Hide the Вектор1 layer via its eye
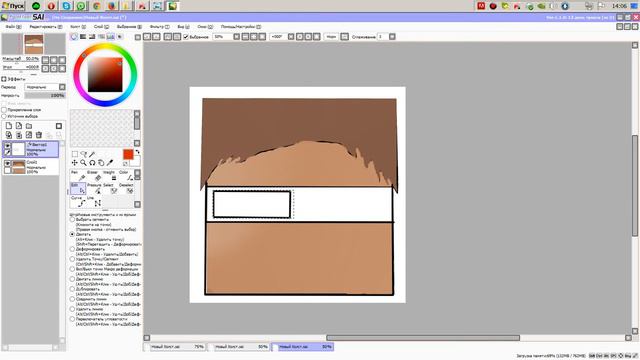The height and width of the screenshot is (360, 640). 7,146
